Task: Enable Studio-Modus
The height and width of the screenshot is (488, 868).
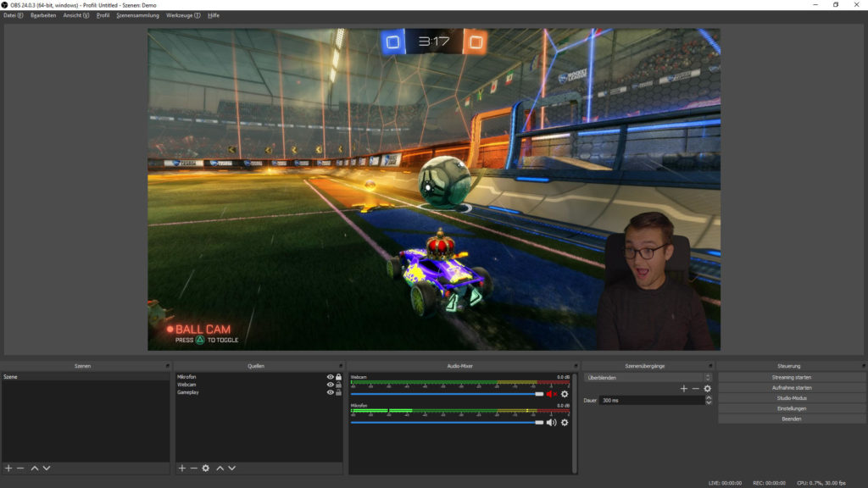Action: pos(792,398)
